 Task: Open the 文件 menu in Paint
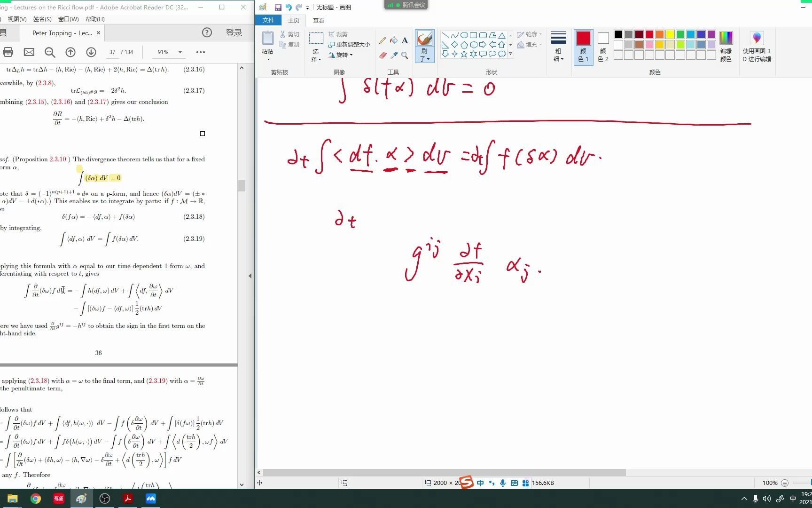tap(268, 20)
